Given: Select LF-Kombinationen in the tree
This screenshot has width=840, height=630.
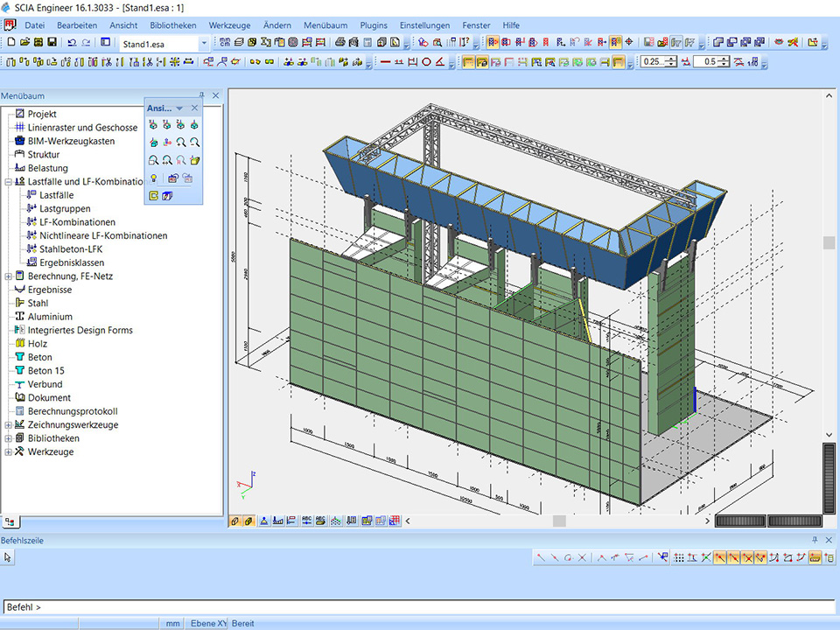Looking at the screenshot, I should 77,222.
